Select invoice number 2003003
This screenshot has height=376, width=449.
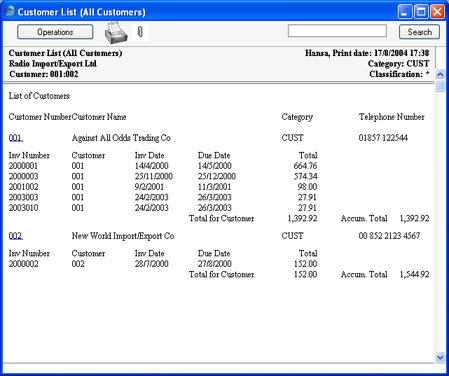click(23, 197)
